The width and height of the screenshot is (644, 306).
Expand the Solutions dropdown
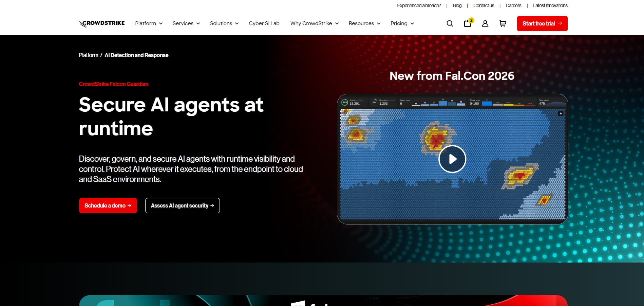pos(224,23)
